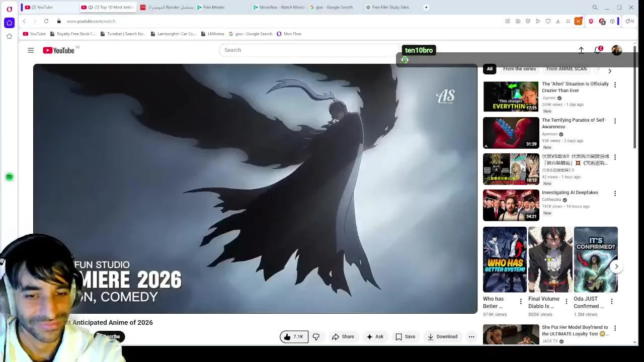The height and width of the screenshot is (362, 644).
Task: Open a new browser tab
Action: (426, 8)
